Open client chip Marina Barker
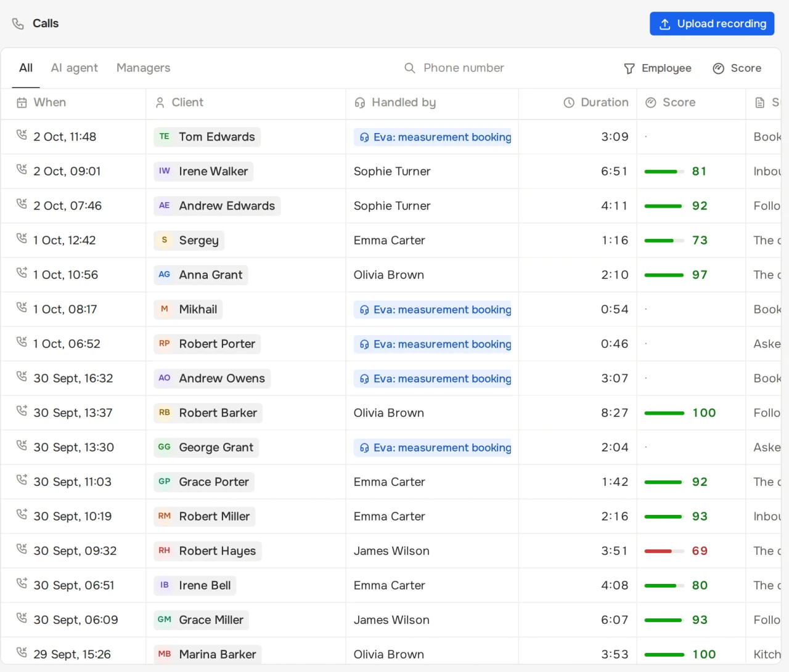Screen dimensions: 789x672 tap(208, 654)
